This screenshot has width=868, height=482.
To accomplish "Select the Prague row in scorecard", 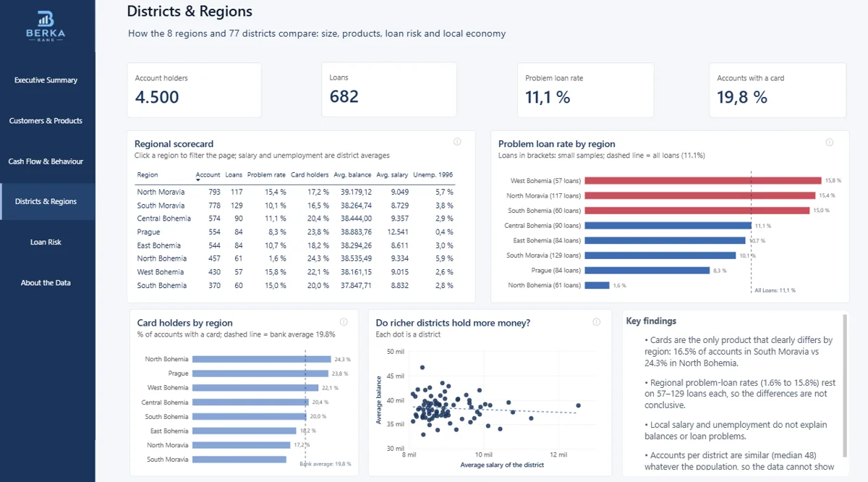I will tap(295, 232).
